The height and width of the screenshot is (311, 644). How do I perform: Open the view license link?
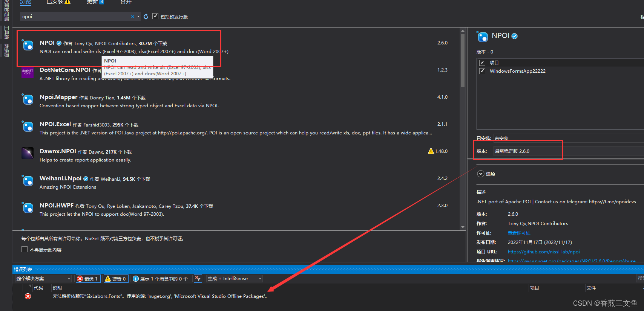519,233
